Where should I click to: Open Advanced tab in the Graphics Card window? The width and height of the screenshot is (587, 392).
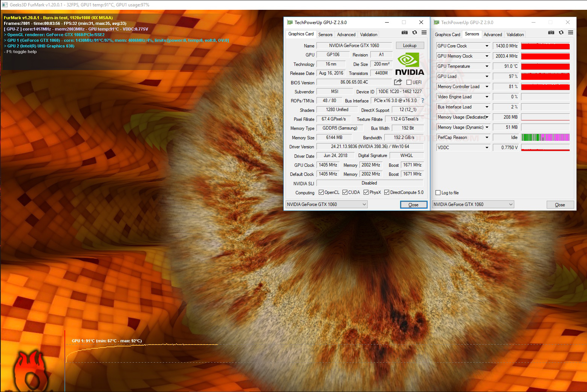point(346,35)
